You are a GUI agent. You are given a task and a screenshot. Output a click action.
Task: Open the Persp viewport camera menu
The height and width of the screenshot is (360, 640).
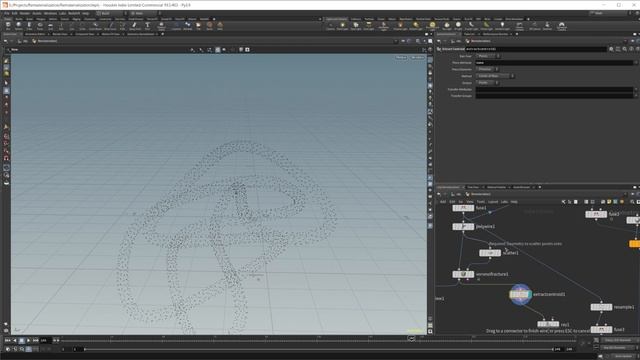tap(401, 58)
